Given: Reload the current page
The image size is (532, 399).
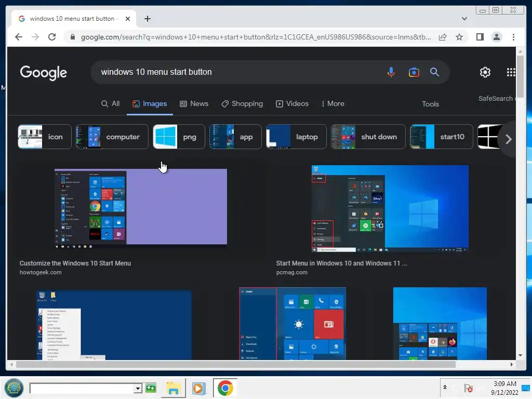Looking at the screenshot, I should click(52, 37).
